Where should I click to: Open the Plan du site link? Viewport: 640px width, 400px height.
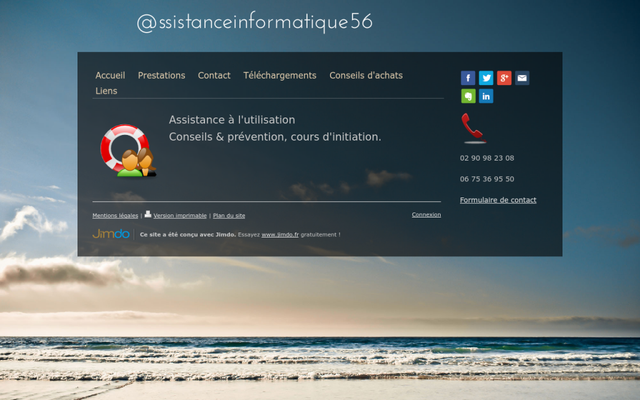tap(229, 216)
